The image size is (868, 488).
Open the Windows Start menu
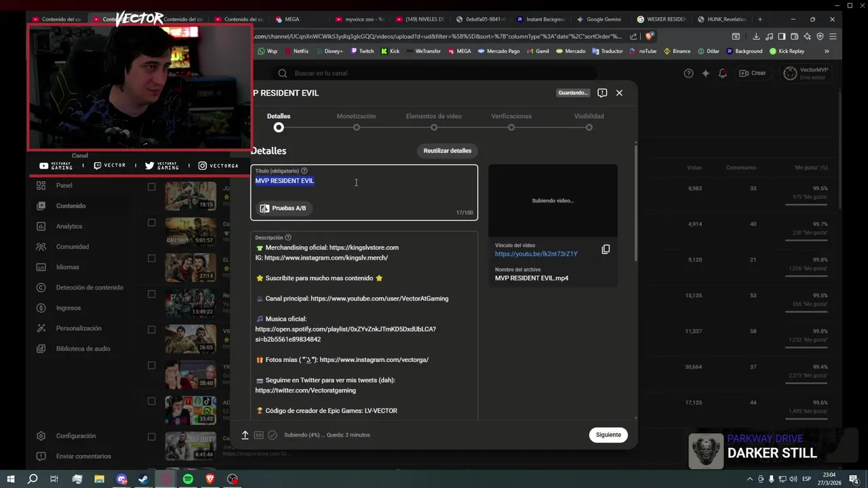pyautogui.click(x=10, y=479)
